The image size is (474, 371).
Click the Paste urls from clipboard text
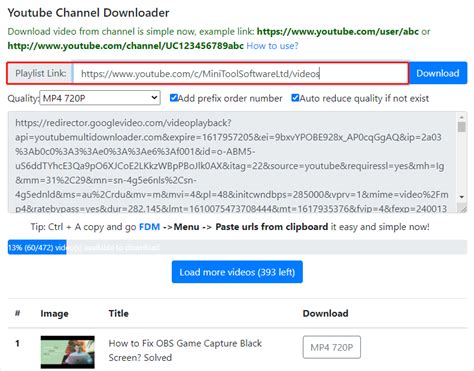(272, 227)
